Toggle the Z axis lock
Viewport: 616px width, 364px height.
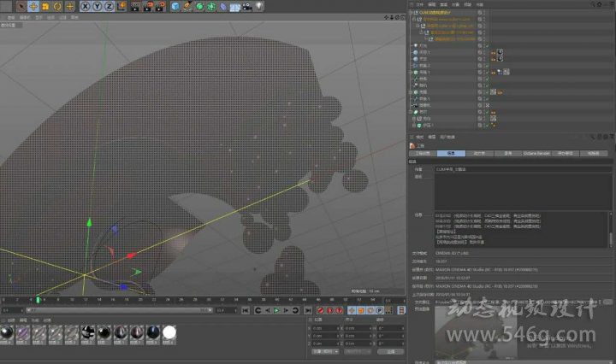pos(108,7)
